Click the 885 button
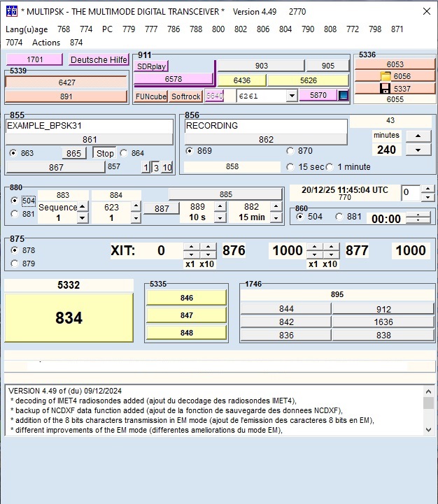 [x=225, y=194]
